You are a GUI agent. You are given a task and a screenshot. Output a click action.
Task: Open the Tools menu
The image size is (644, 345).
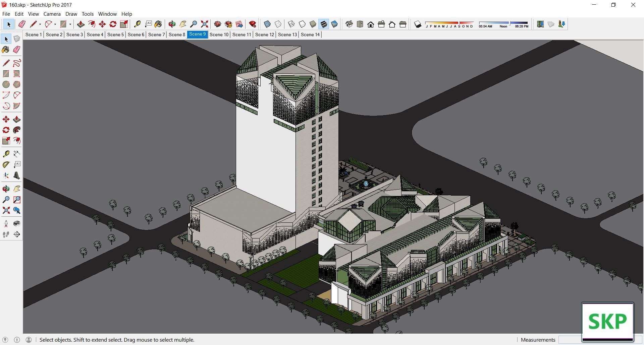point(88,14)
